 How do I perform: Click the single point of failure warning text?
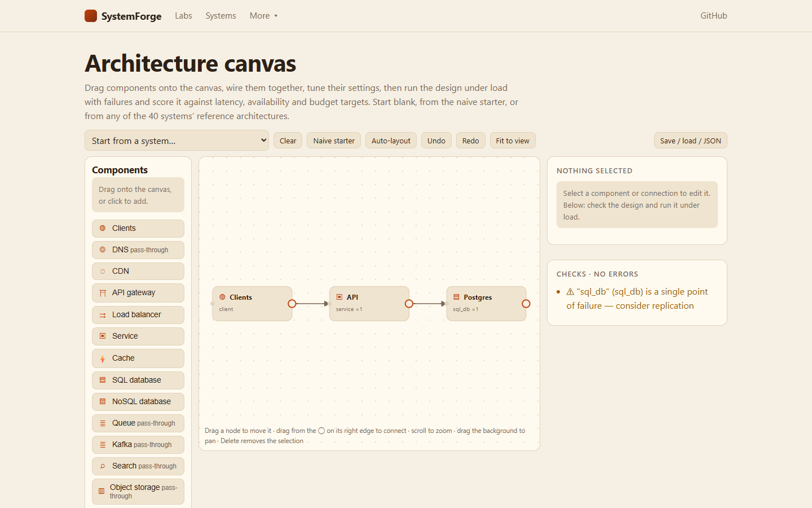pos(637,299)
